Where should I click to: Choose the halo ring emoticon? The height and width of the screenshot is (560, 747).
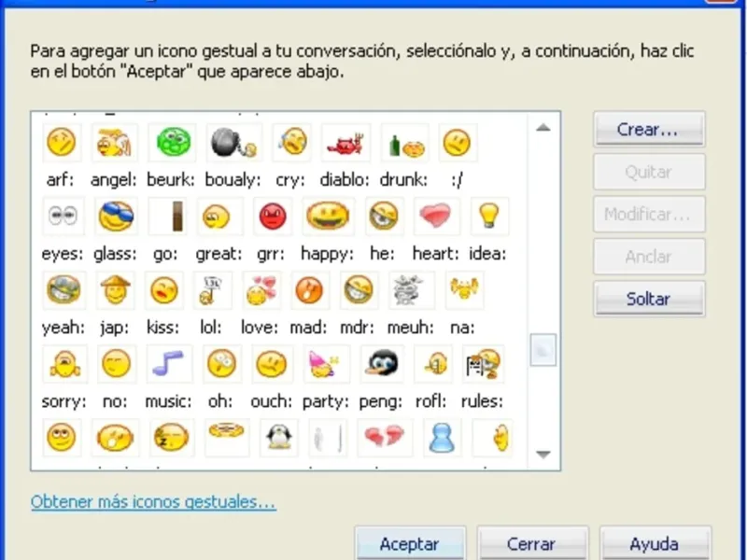click(x=227, y=438)
